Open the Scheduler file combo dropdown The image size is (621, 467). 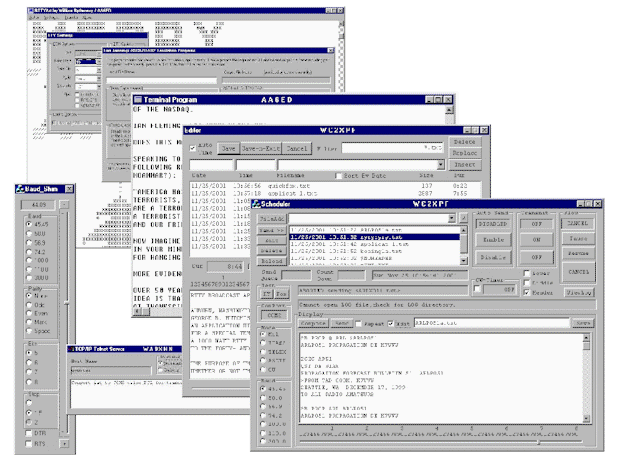pos(451,218)
